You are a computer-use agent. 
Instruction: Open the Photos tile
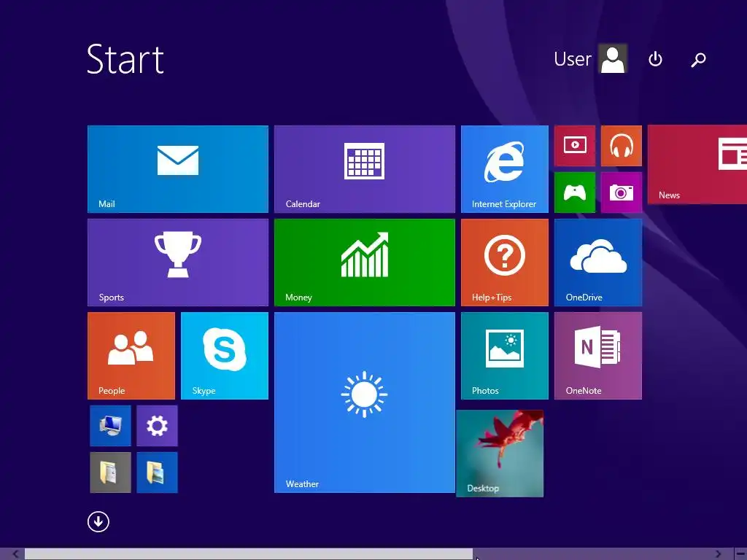coord(505,356)
